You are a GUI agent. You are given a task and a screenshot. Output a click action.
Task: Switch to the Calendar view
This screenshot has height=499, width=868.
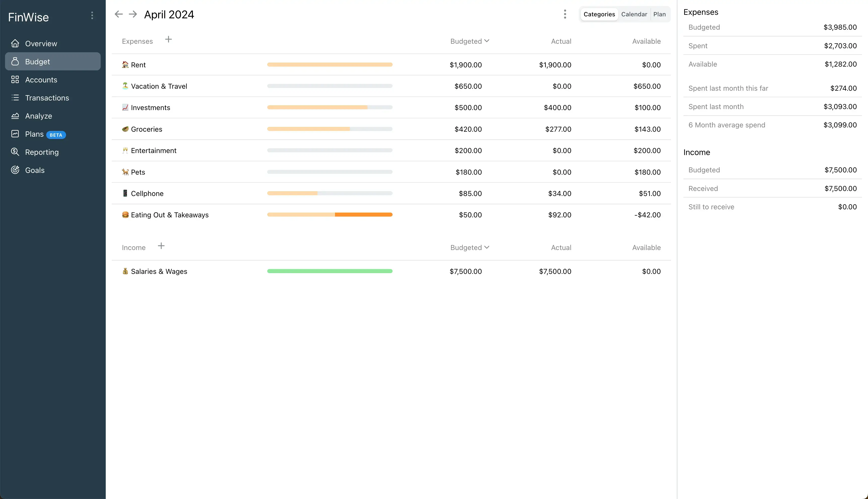634,14
